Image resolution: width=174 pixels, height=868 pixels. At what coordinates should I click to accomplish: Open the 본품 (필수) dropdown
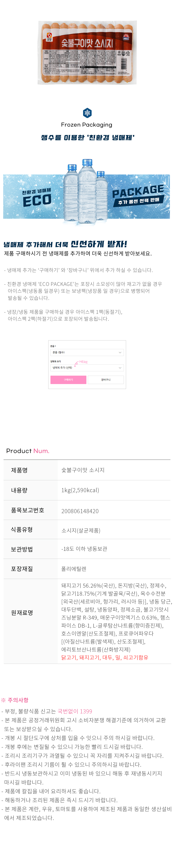tap(87, 353)
